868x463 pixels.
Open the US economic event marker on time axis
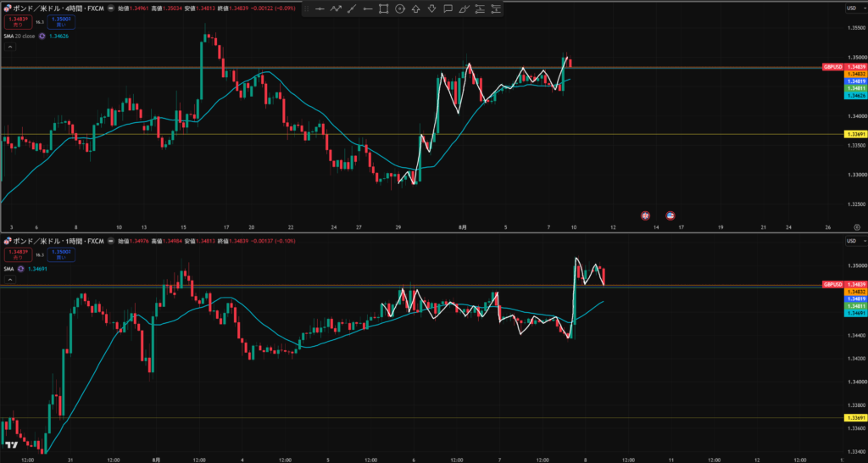click(x=670, y=215)
